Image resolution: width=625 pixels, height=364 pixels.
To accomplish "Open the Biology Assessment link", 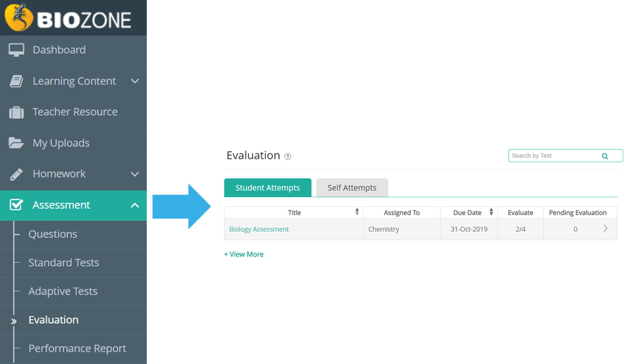I will coord(258,229).
